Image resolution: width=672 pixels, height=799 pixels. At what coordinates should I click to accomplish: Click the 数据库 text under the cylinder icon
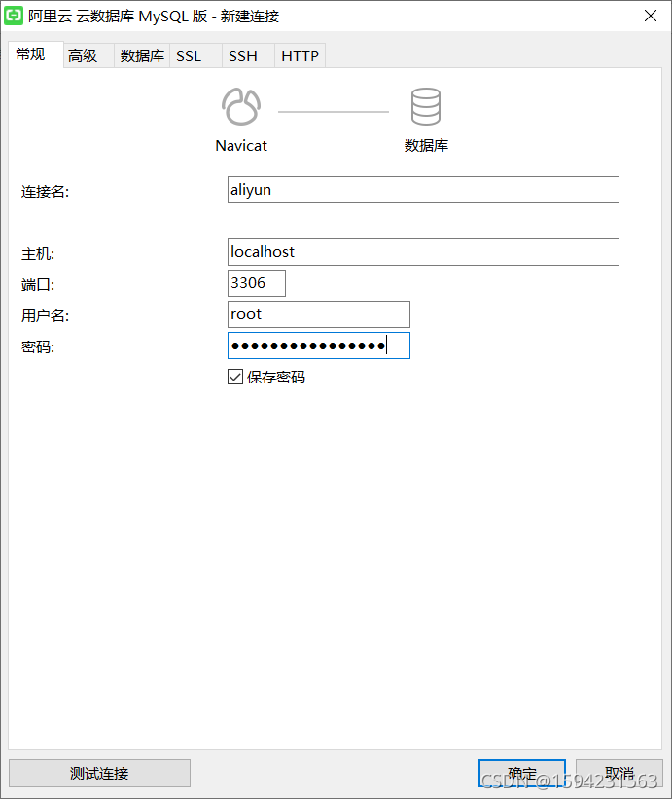(x=426, y=146)
